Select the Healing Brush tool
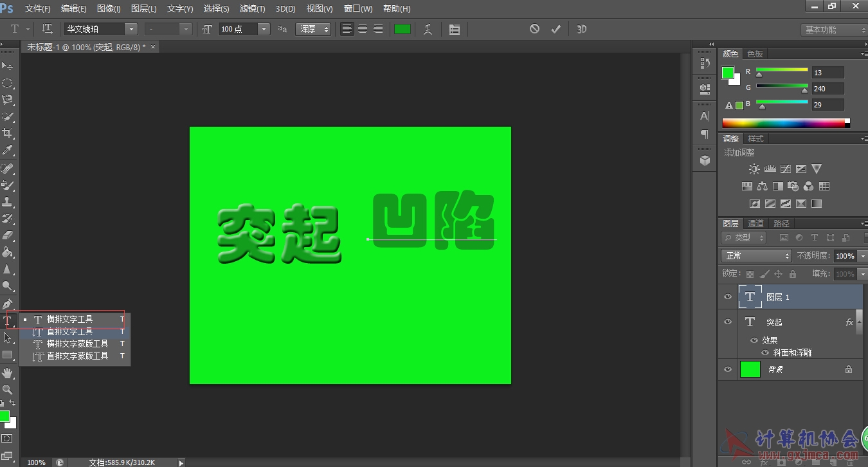 8,169
